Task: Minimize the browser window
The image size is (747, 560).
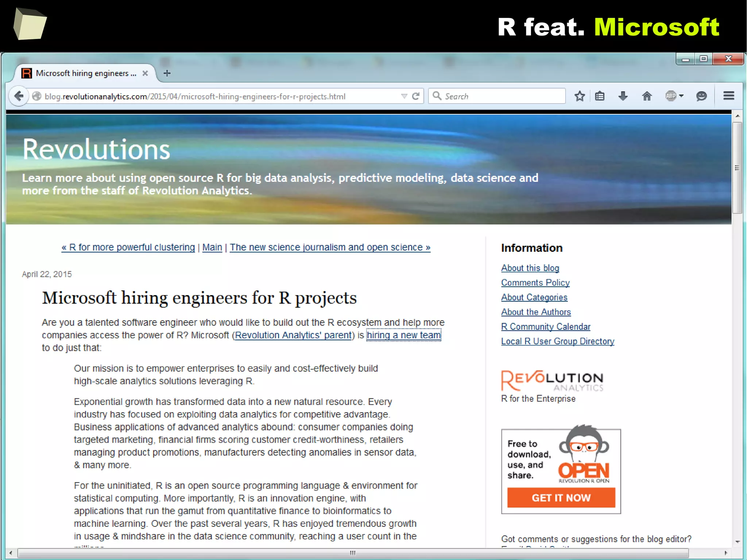Action: (685, 59)
